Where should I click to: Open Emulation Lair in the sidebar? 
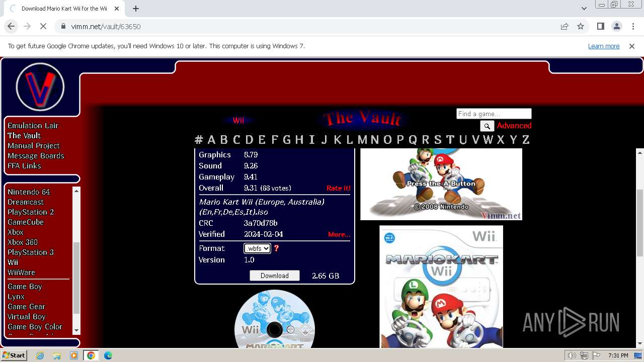coord(33,126)
